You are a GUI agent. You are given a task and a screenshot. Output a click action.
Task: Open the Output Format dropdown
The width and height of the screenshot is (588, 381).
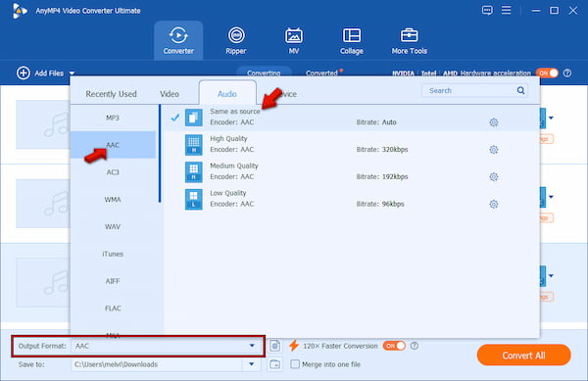pos(252,346)
